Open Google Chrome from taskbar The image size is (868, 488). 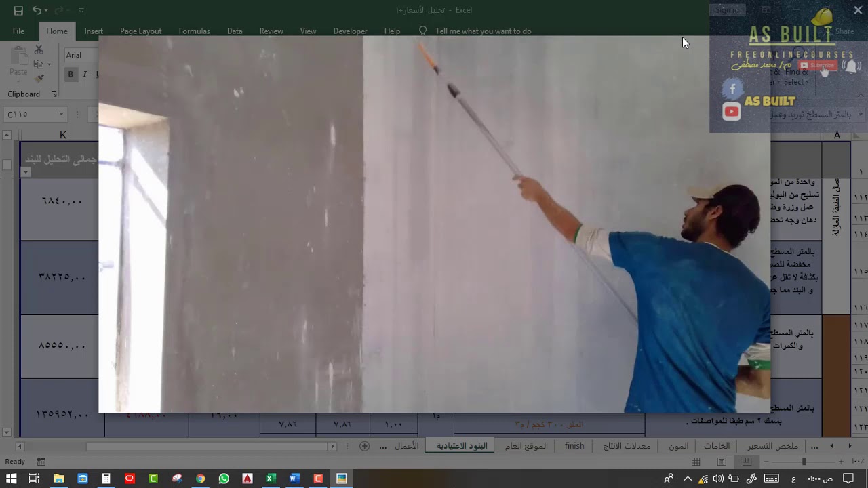coord(200,479)
